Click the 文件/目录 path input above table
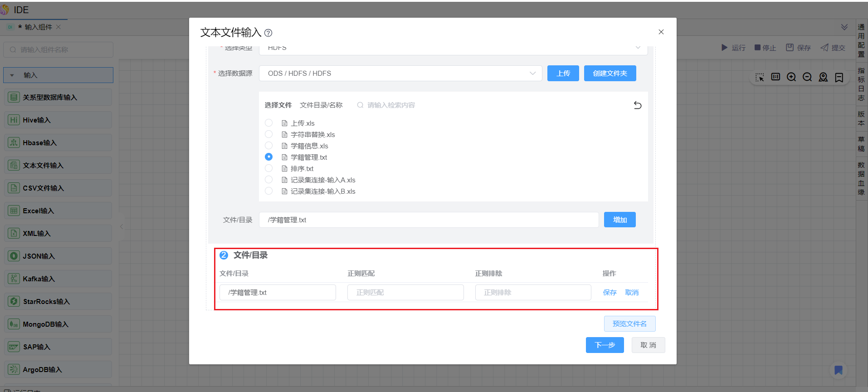The height and width of the screenshot is (392, 868). pyautogui.click(x=429, y=220)
